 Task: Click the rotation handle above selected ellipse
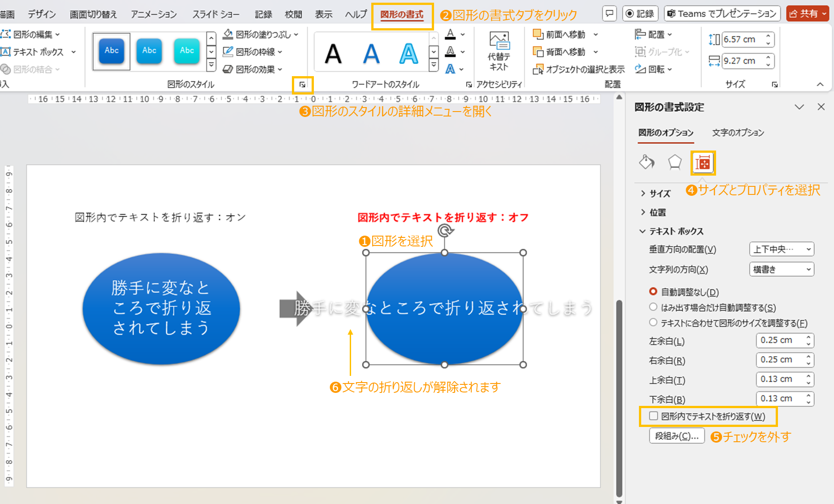click(x=445, y=230)
